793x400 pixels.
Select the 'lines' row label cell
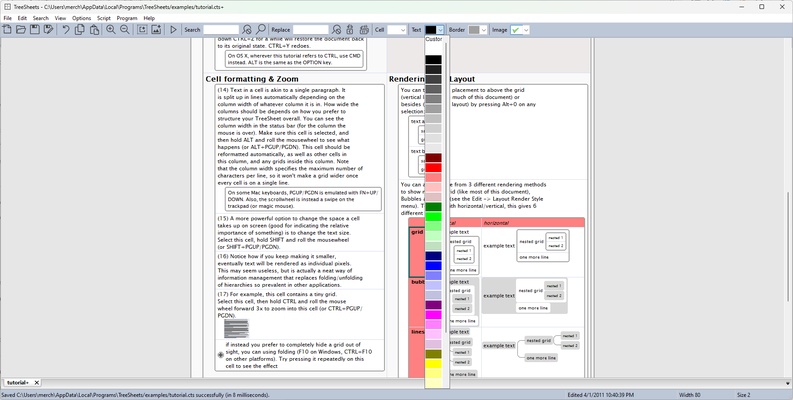(x=417, y=352)
